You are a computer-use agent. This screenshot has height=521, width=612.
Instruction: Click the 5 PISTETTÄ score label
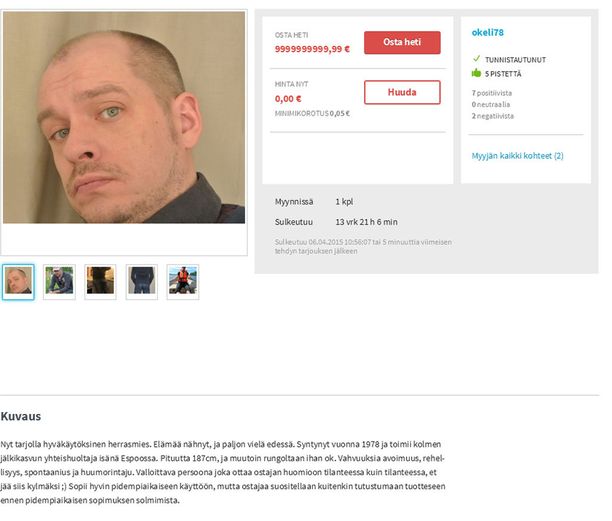(503, 74)
